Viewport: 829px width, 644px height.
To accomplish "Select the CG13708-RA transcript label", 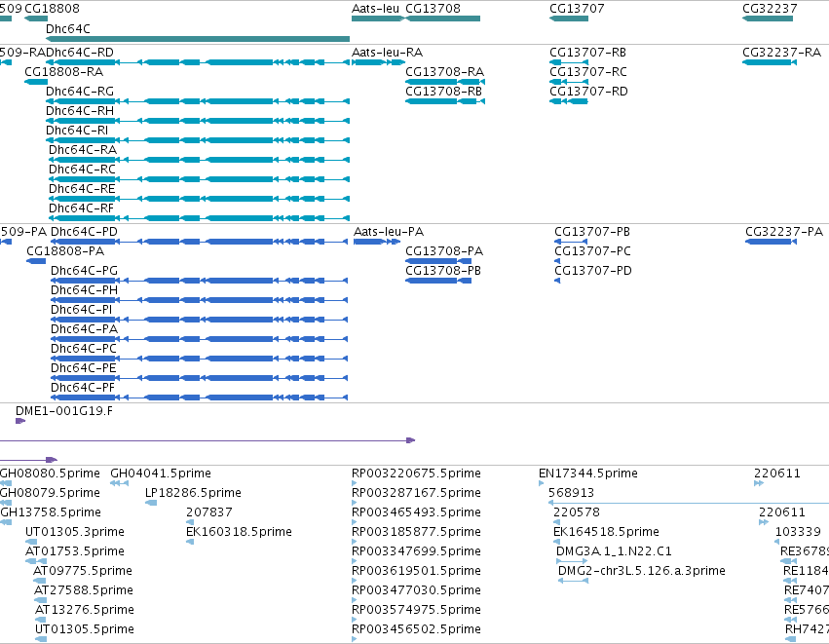I will pyautogui.click(x=444, y=72).
